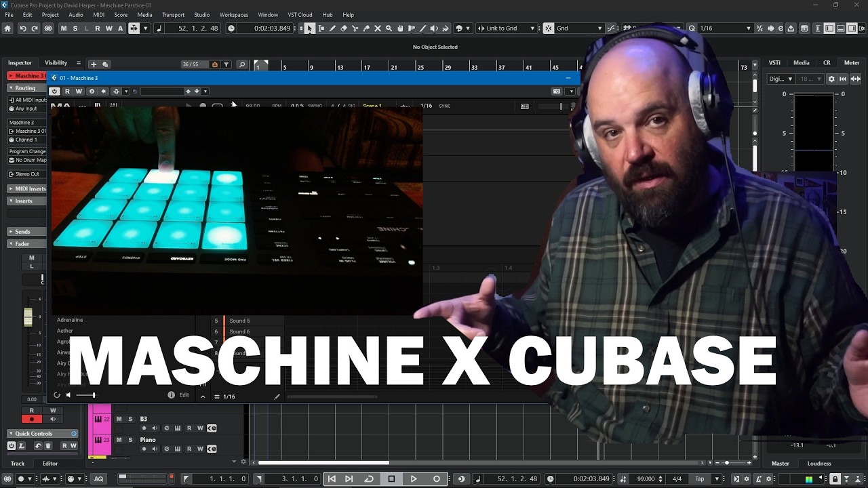
Task: Toggle Snap on in toolbar
Action: click(548, 28)
